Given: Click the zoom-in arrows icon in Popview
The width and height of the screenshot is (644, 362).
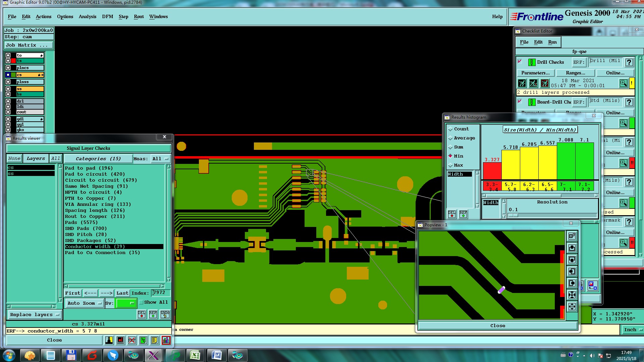Looking at the screenshot, I should coord(572,295).
